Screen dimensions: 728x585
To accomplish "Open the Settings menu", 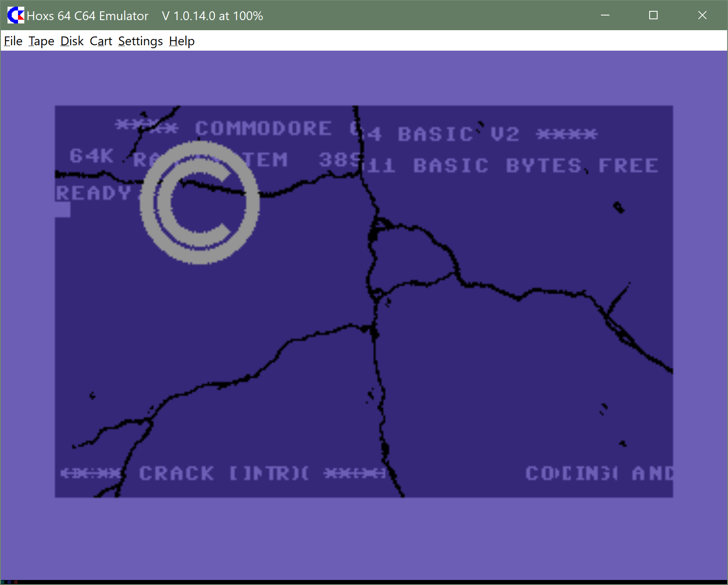I will point(140,41).
